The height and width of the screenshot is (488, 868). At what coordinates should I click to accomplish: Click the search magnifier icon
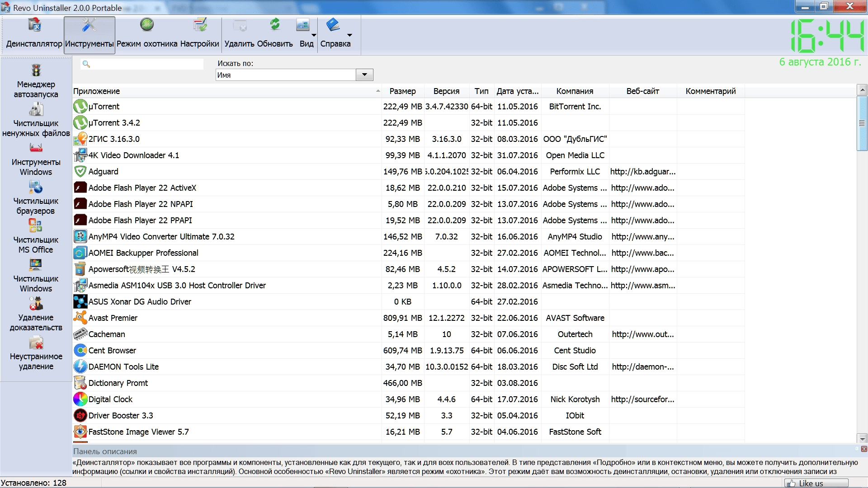86,65
